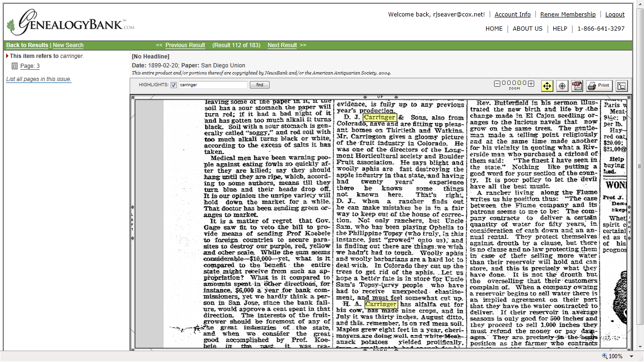The height and width of the screenshot is (362, 644).
Task: Go to Next Result
Action: (282, 45)
